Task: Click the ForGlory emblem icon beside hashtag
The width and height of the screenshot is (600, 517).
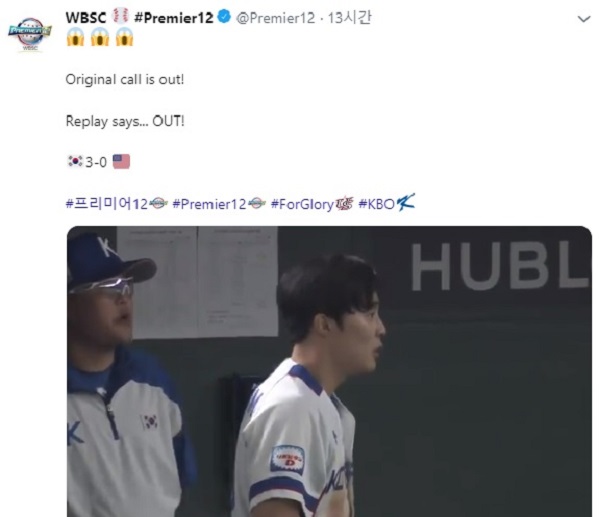Action: 344,204
